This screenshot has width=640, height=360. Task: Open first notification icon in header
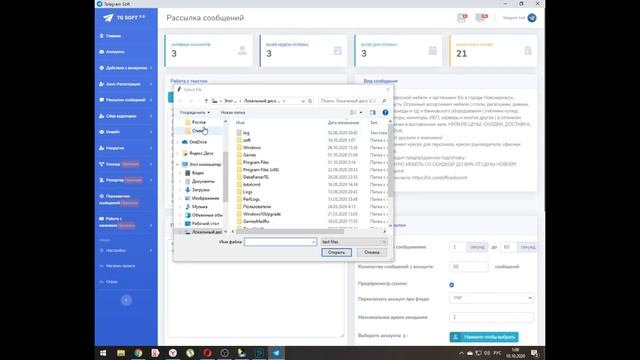[x=462, y=18]
